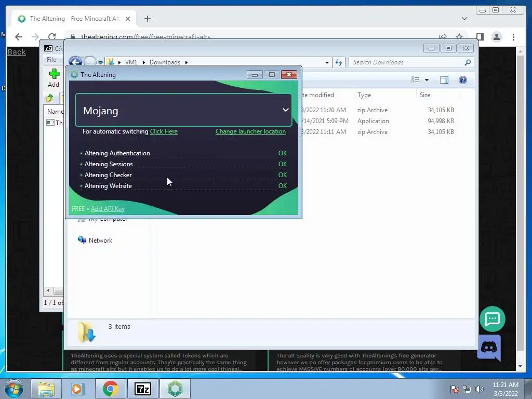Viewport: 532px width, 399px height.
Task: Sort files by the Type column header
Action: (x=385, y=95)
